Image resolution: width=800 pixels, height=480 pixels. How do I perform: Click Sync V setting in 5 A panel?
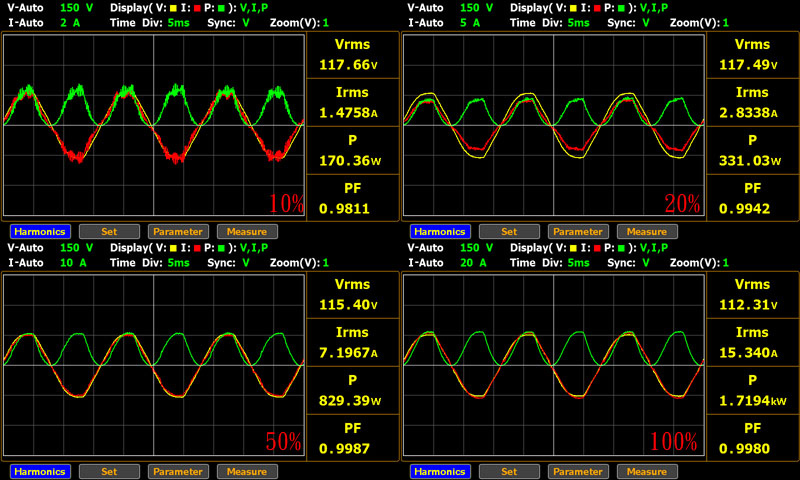(x=645, y=23)
